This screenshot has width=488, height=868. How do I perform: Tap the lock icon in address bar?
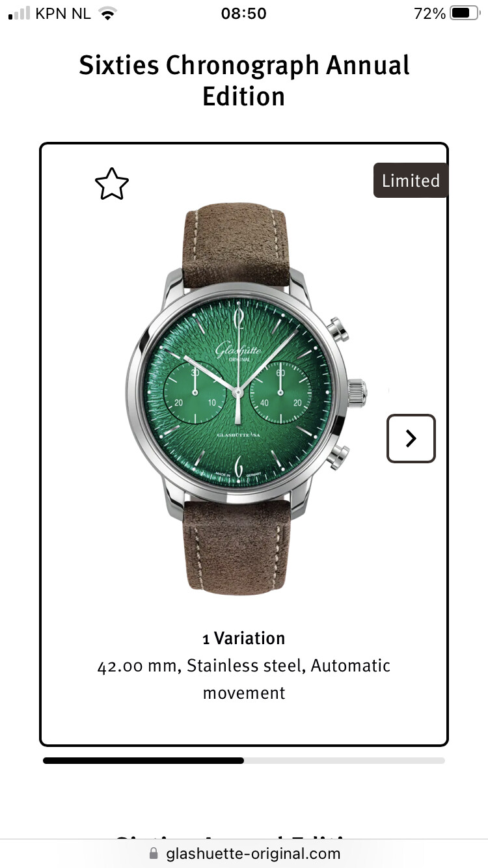pos(154,853)
